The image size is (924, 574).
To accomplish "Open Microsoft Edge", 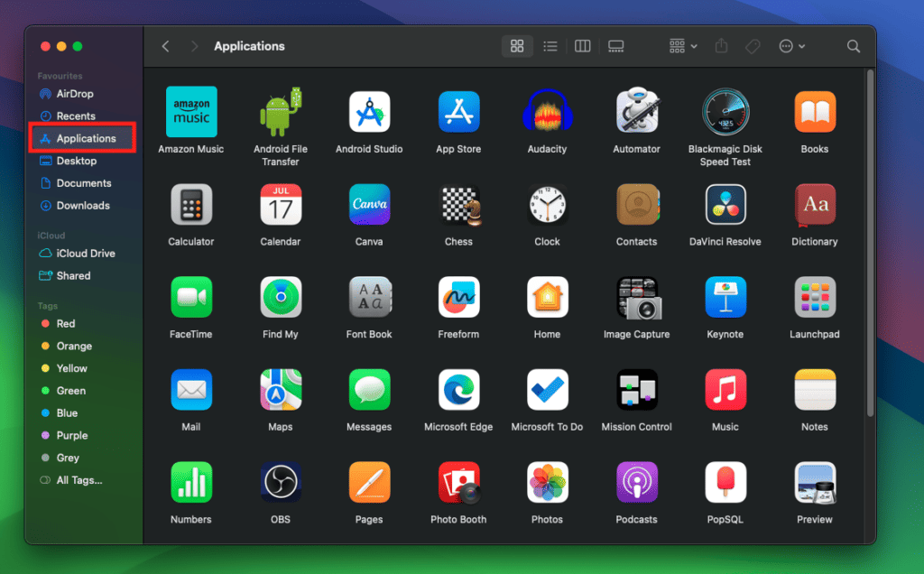I will (458, 389).
